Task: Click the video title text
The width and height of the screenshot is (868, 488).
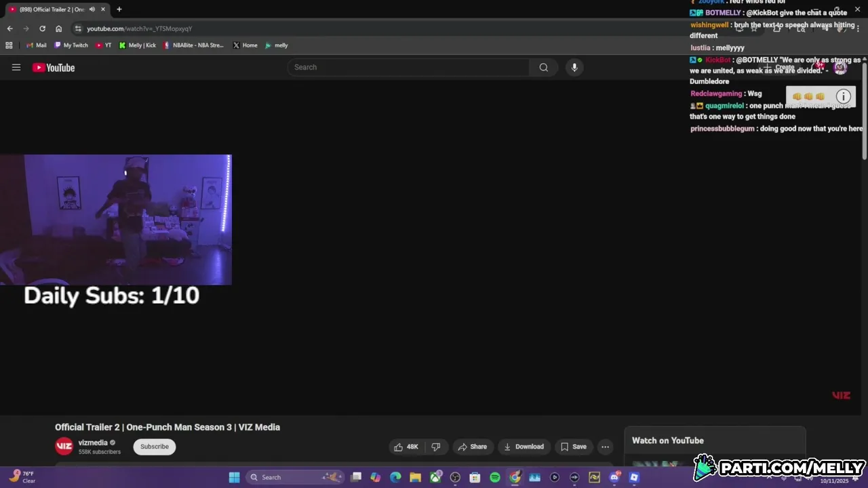Action: [167, 427]
